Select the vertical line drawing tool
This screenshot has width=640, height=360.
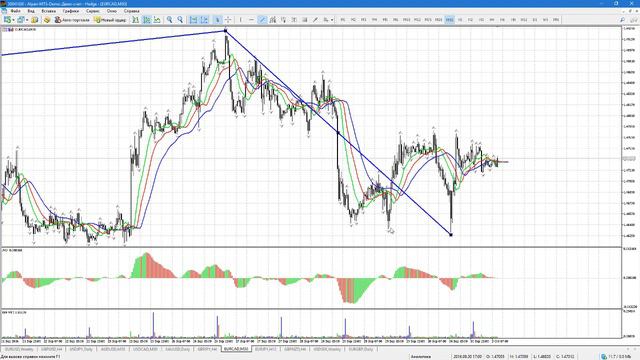241,20
